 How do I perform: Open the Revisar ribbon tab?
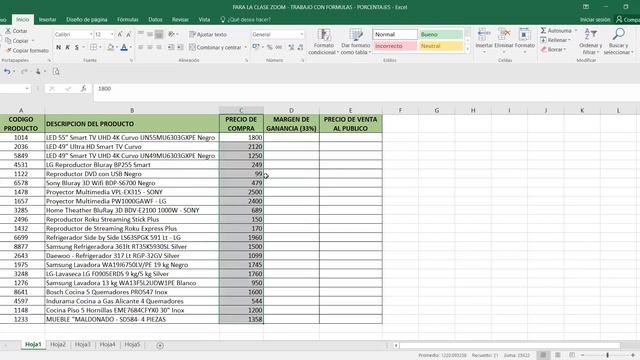[x=180, y=20]
